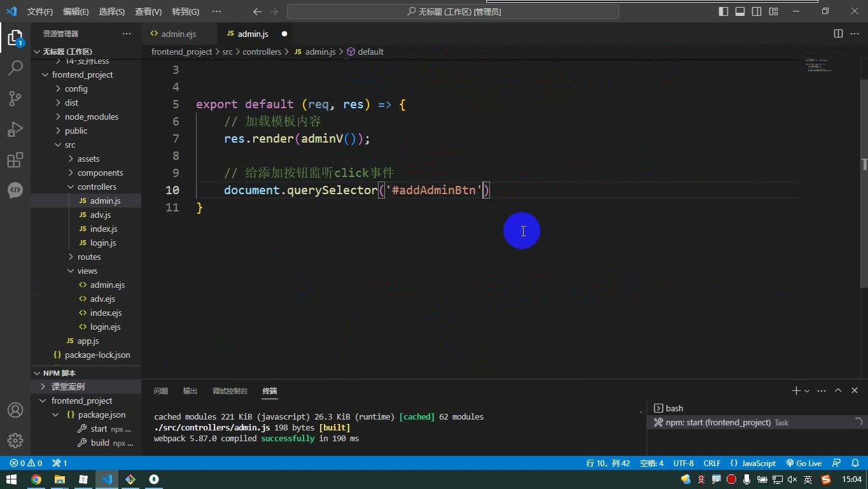Open the Source Control view
Image resolution: width=868 pixels, height=489 pixels.
point(15,98)
